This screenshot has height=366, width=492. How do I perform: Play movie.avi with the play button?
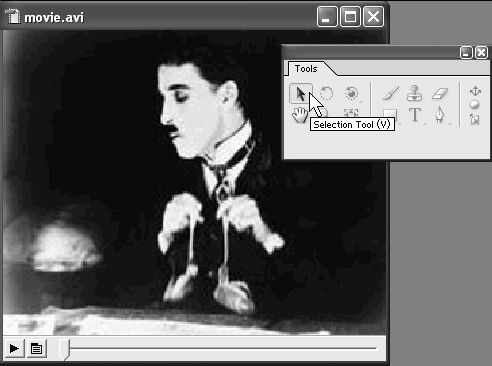point(14,349)
